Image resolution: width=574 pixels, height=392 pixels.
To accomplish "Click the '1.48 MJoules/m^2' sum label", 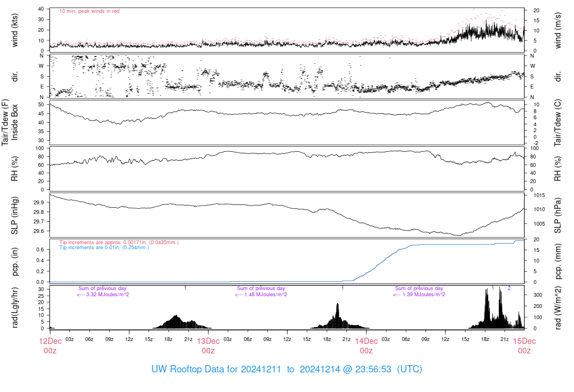I will [261, 295].
